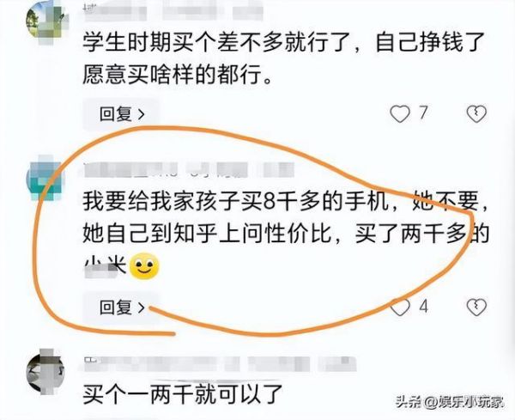Tap the like count 4
515x420 pixels.
coord(424,307)
